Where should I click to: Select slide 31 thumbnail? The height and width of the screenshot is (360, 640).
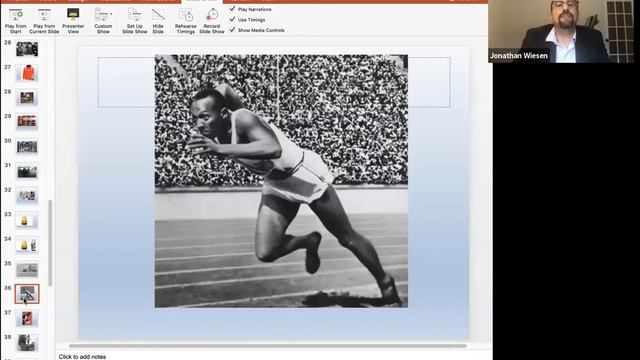point(27,171)
